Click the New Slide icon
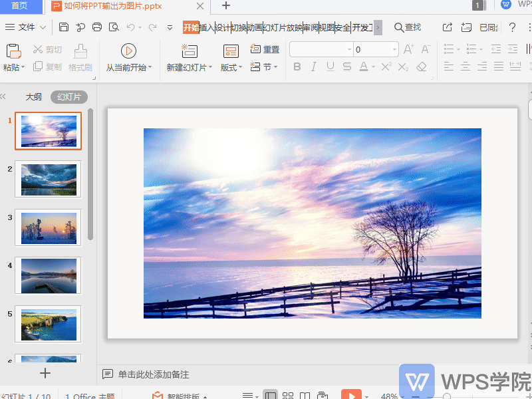This screenshot has height=399, width=532. [x=190, y=51]
